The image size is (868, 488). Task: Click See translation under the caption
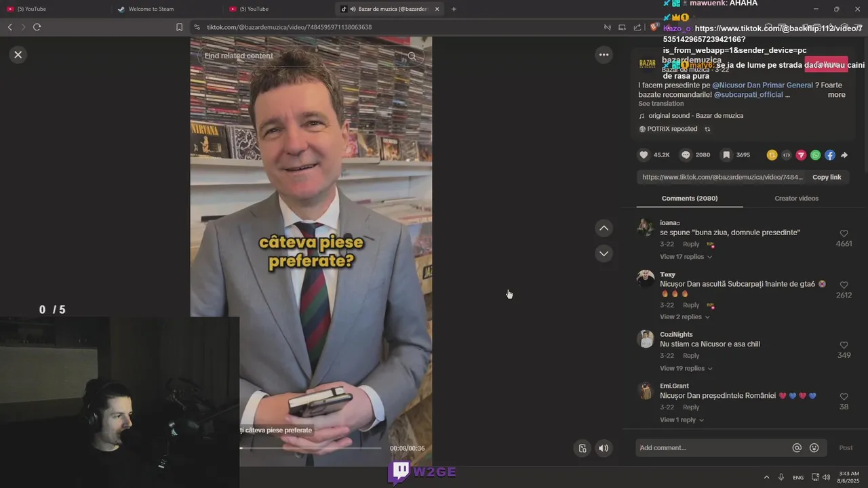660,104
